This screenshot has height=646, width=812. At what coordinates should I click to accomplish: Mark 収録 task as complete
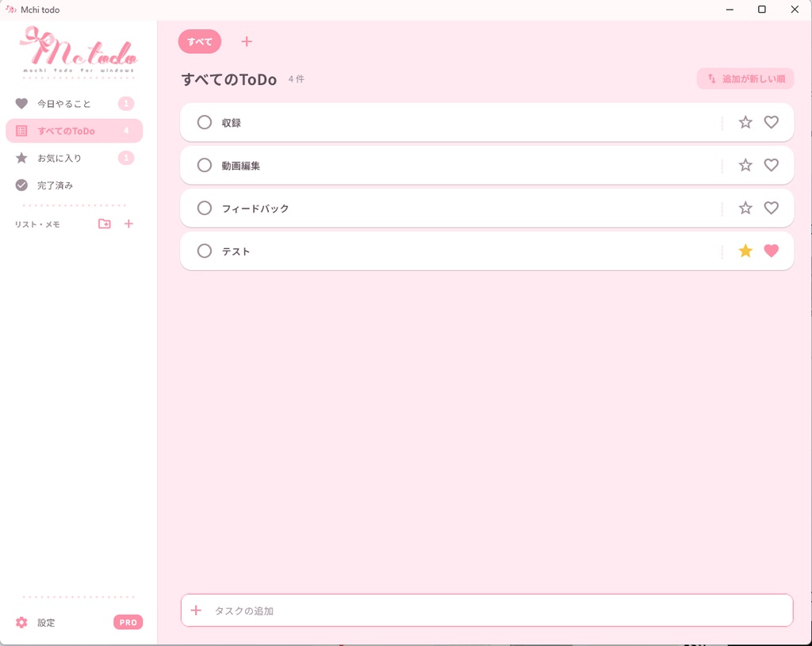click(x=205, y=122)
